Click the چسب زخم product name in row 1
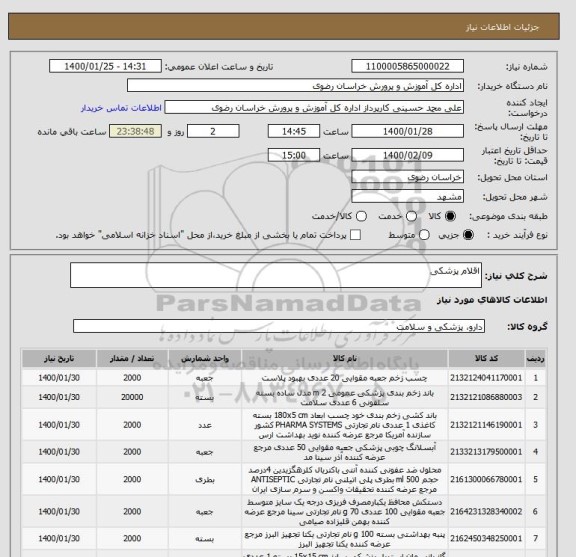 tap(345, 378)
